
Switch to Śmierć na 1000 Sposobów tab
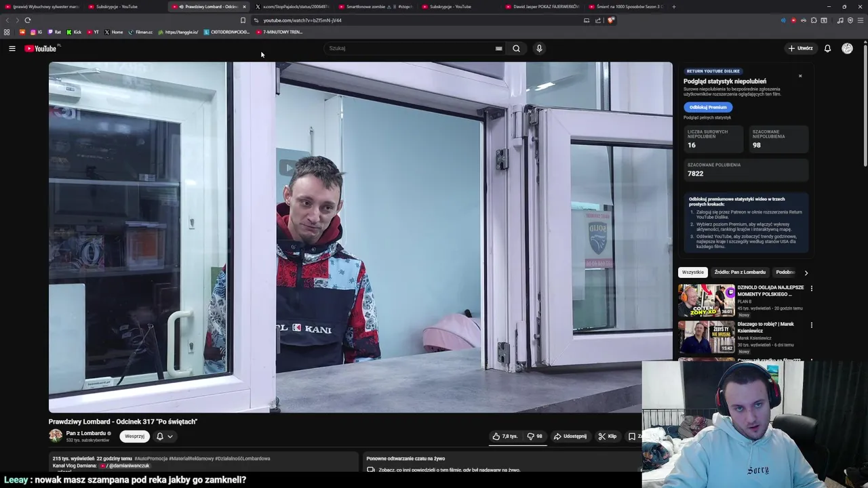tap(625, 7)
